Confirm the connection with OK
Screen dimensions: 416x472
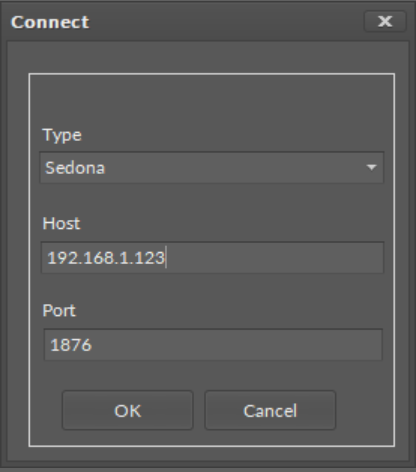coord(128,410)
